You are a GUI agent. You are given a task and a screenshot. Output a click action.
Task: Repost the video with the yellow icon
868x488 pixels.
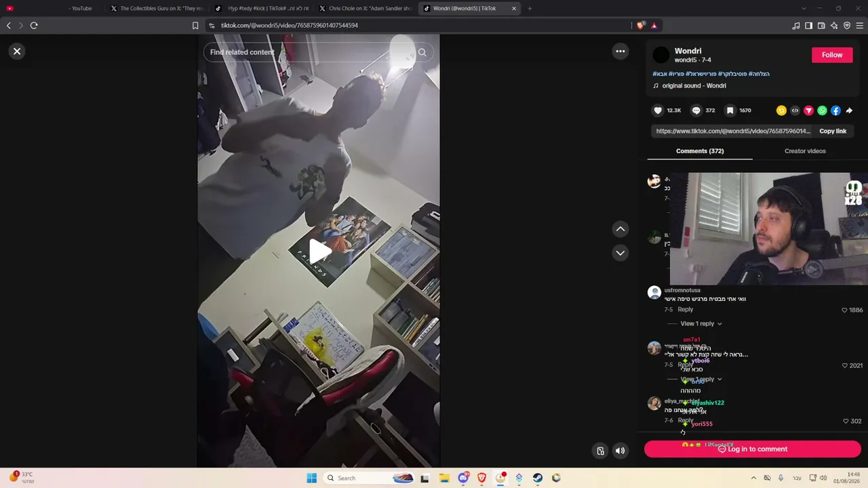(781, 110)
